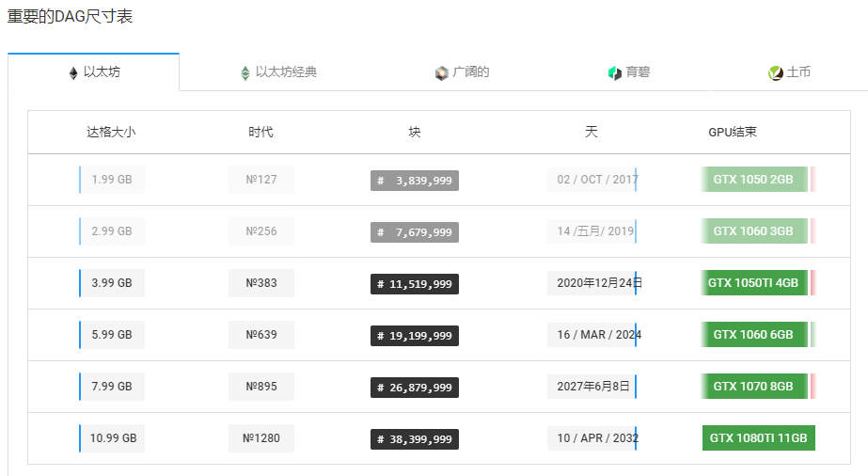Image resolution: width=868 pixels, height=476 pixels.
Task: Select the 2.99 GB size cell
Action: (x=112, y=230)
